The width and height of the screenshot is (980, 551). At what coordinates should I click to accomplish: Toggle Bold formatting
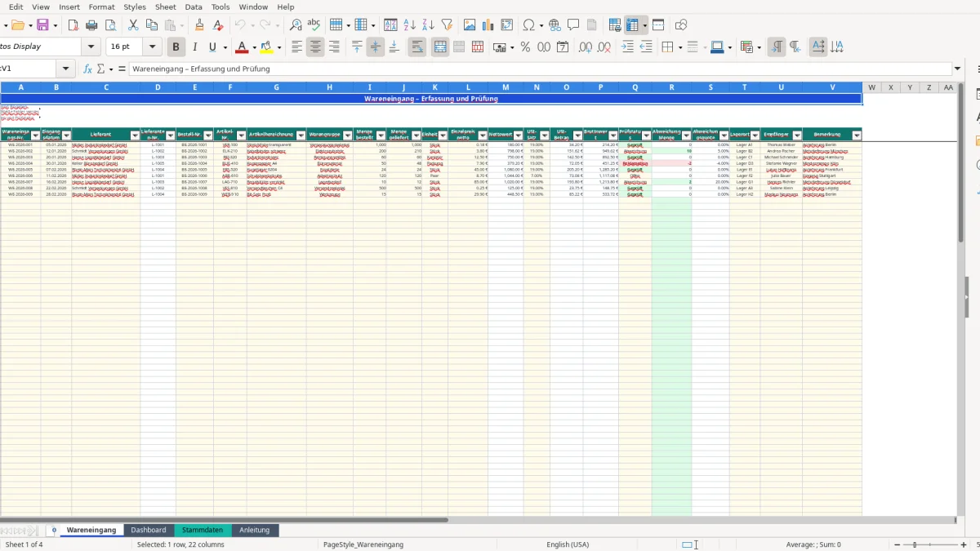pos(175,47)
